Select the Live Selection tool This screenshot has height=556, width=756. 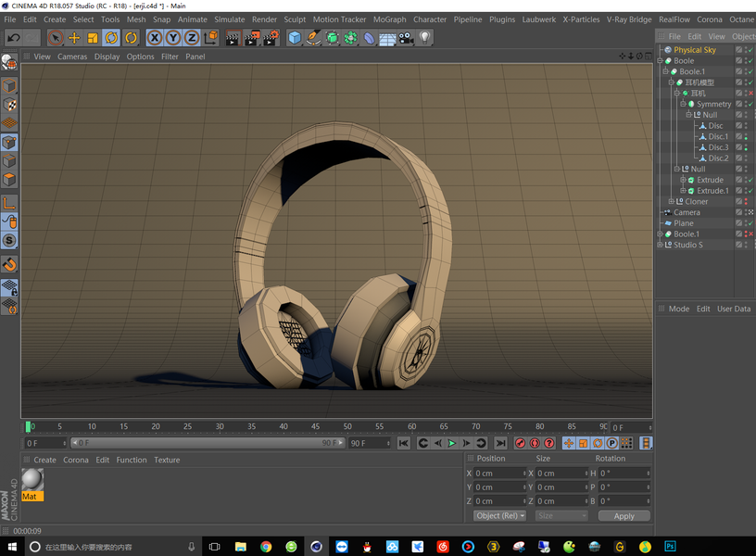56,38
